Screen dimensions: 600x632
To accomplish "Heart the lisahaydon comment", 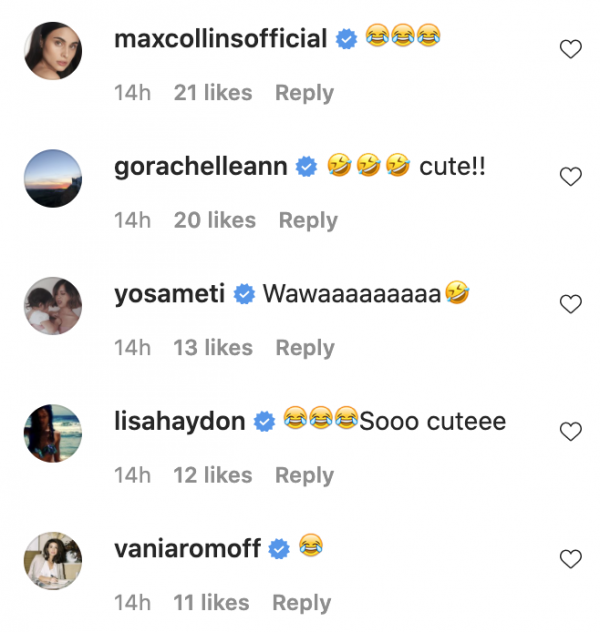I will click(x=570, y=432).
